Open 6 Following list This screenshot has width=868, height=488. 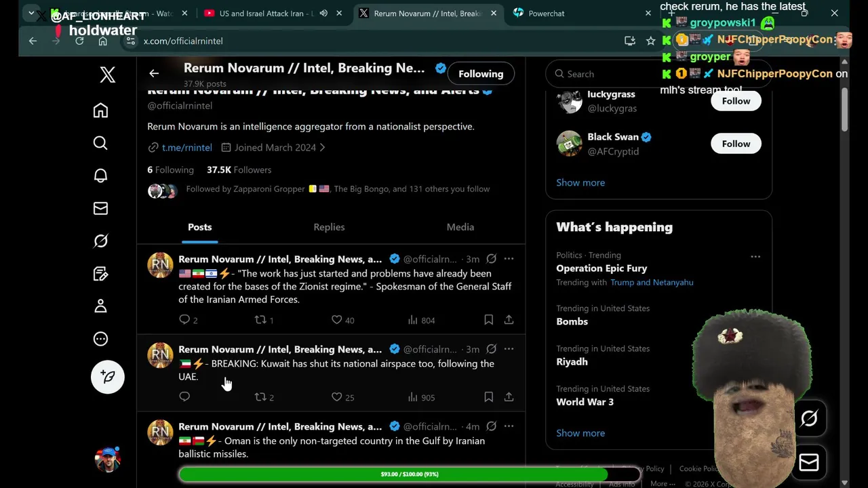170,169
